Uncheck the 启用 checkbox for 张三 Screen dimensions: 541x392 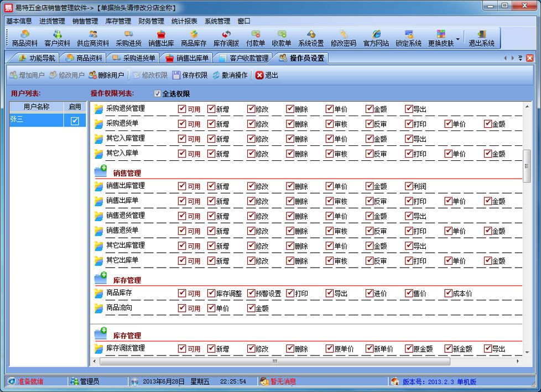(75, 121)
